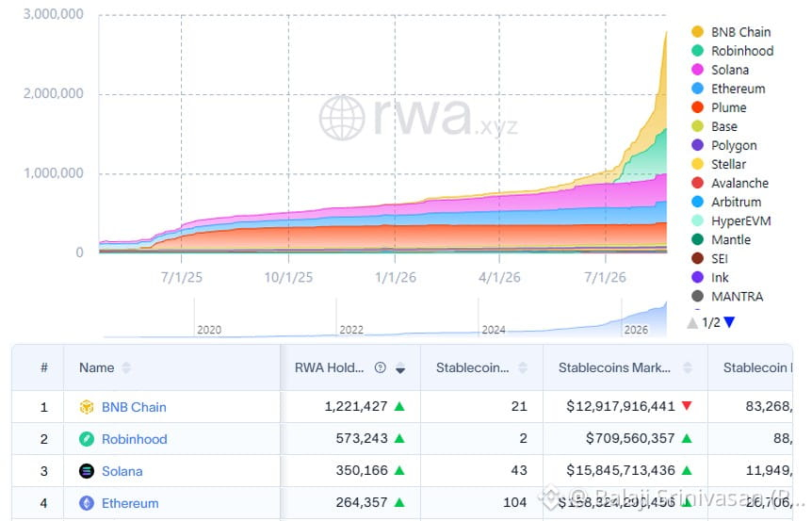Viewport: 812px width, 521px height.
Task: Go to previous legend page arrow
Action: tap(692, 322)
